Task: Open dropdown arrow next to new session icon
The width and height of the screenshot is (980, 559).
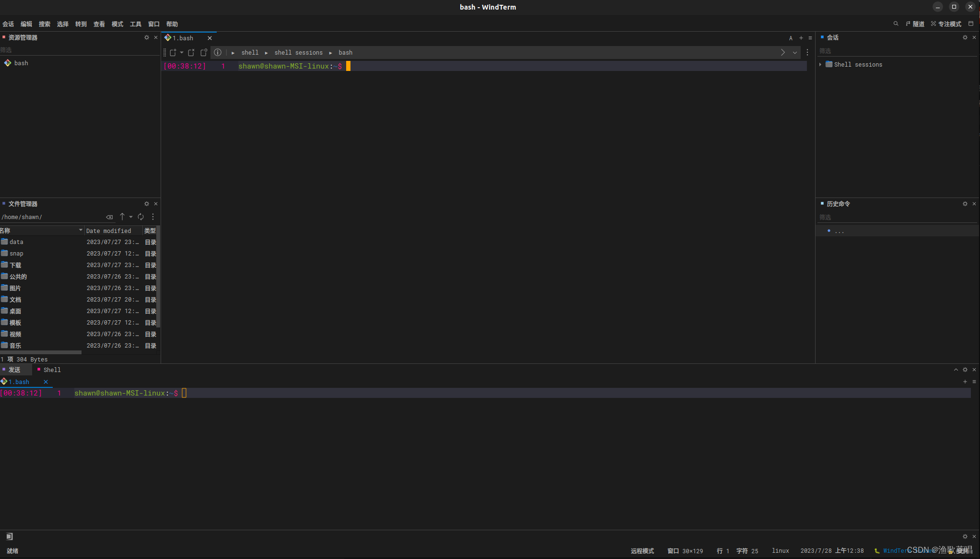Action: click(x=182, y=53)
